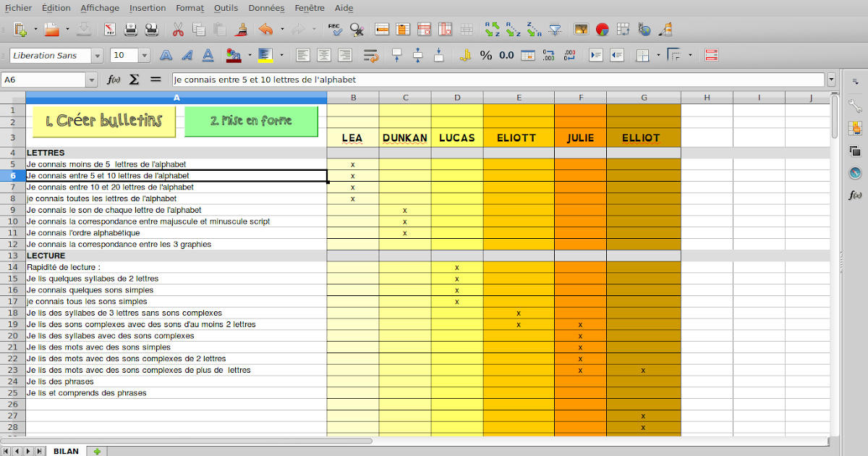Switch to the BILAN sheet tab

pos(66,451)
